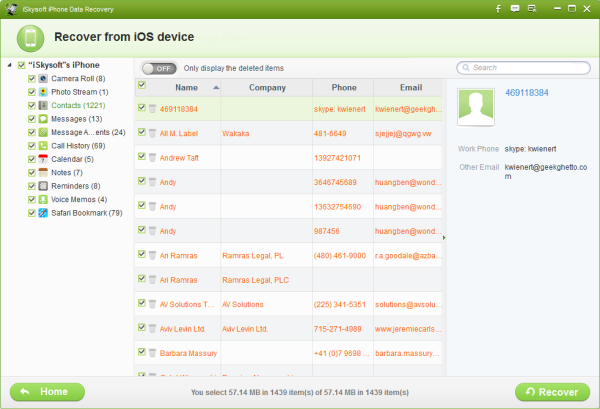Click trash icon beside Ali M. Label
This screenshot has height=409, width=600.
pos(152,133)
